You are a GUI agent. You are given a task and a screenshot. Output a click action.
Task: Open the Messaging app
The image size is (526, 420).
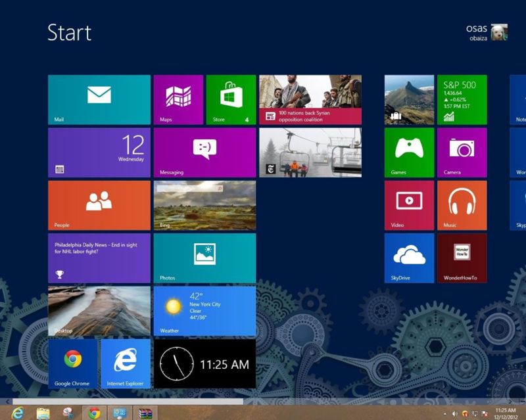[x=204, y=152]
